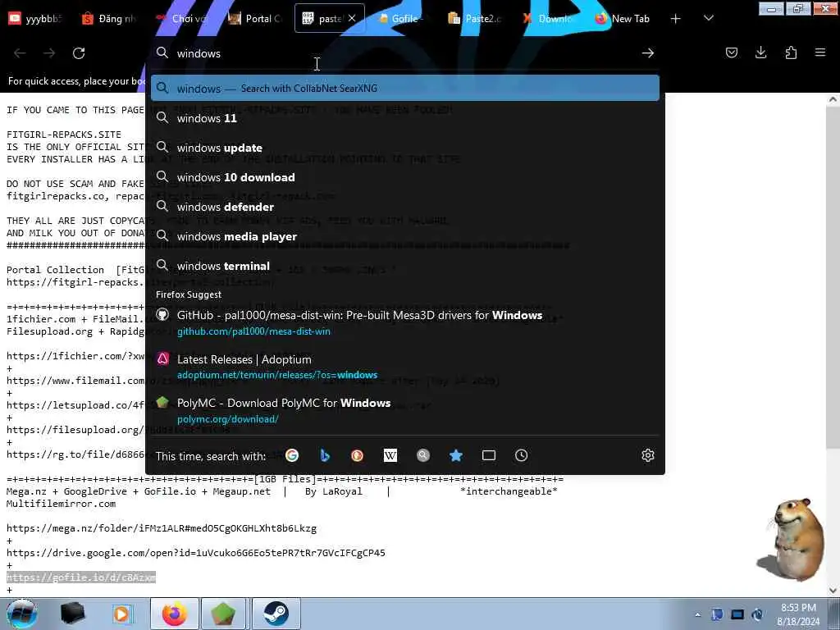This screenshot has width=840, height=630.
Task: Open Save to Pocket button
Action: pyautogui.click(x=731, y=52)
